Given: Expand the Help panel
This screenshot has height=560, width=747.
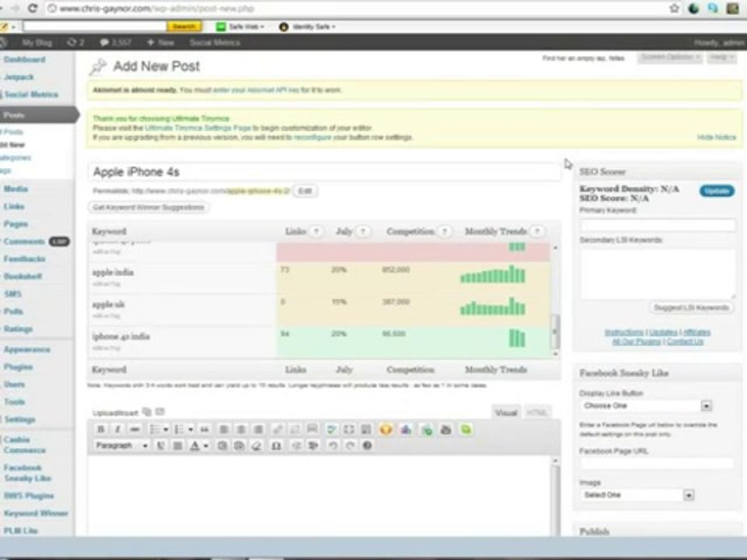Looking at the screenshot, I should (722, 58).
